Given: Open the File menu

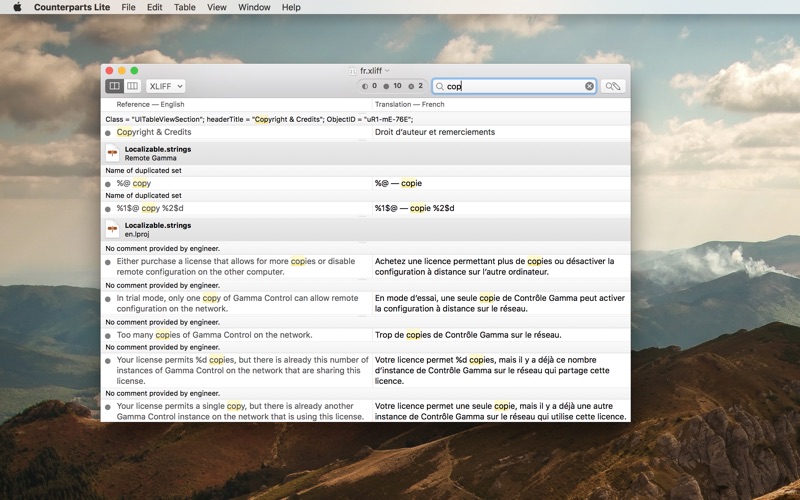Looking at the screenshot, I should point(129,7).
